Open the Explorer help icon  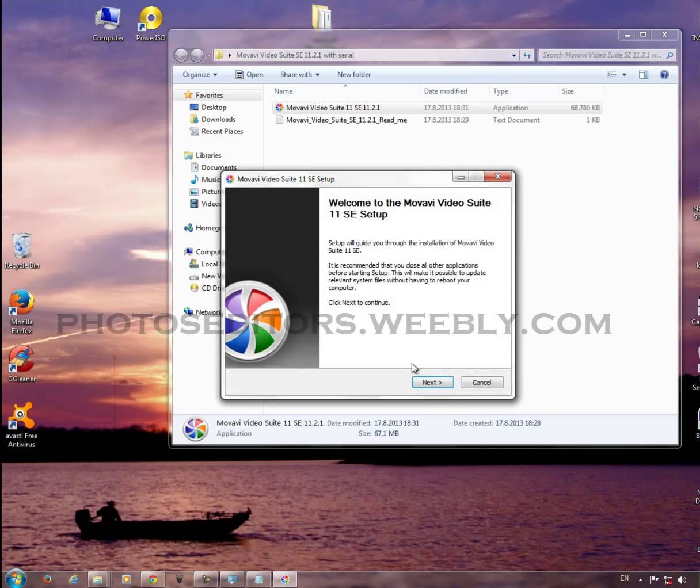664,75
